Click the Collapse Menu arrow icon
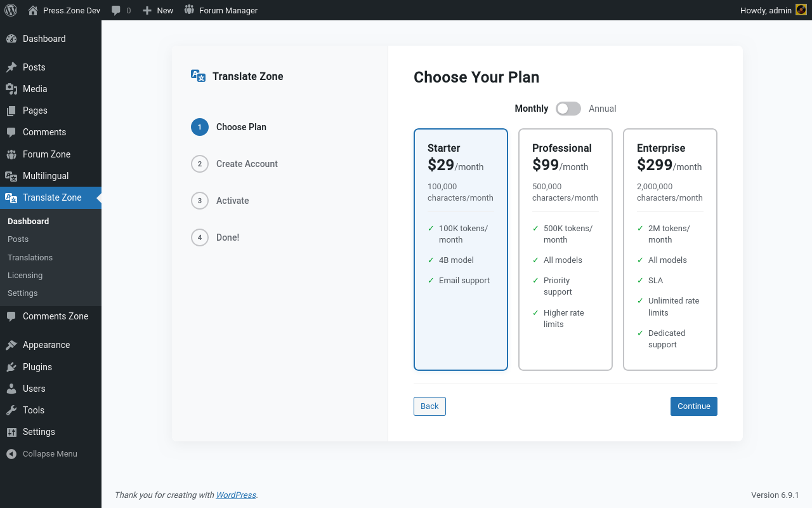The height and width of the screenshot is (508, 812). pyautogui.click(x=11, y=454)
